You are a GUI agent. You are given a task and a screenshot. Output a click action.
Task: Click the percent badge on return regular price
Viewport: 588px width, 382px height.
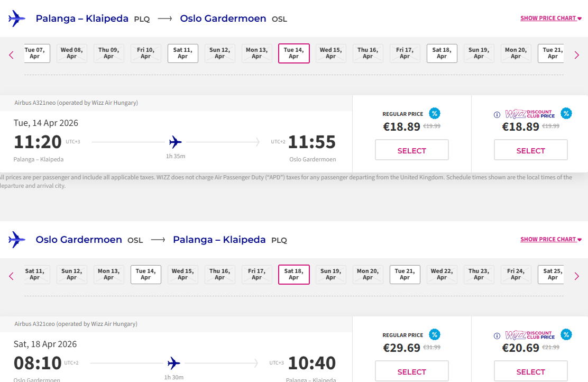point(435,334)
